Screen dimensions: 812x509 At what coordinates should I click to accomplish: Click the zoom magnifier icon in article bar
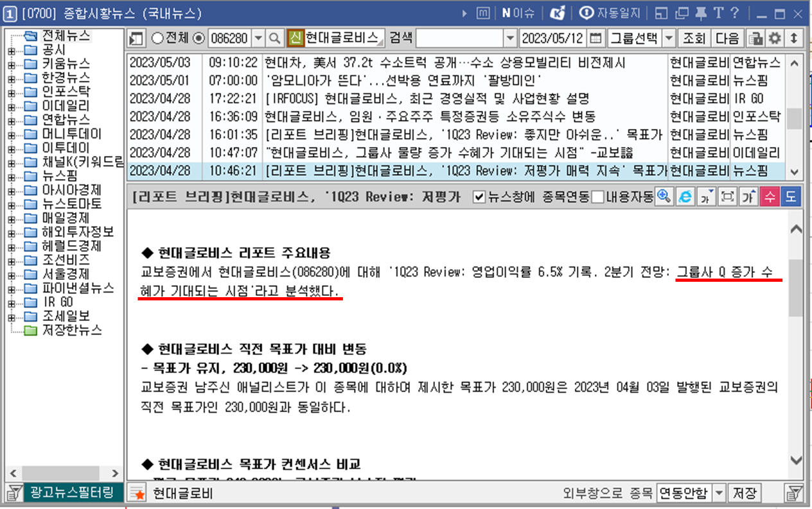click(664, 197)
